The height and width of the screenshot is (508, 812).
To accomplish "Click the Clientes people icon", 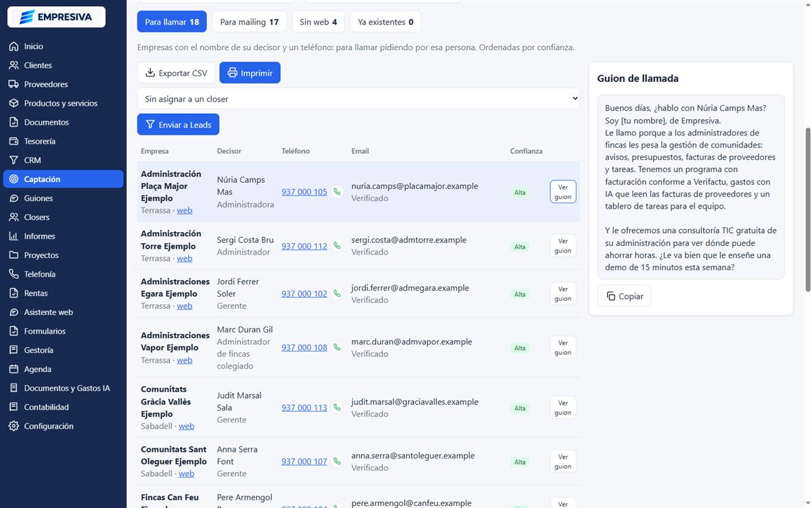I will click(14, 66).
